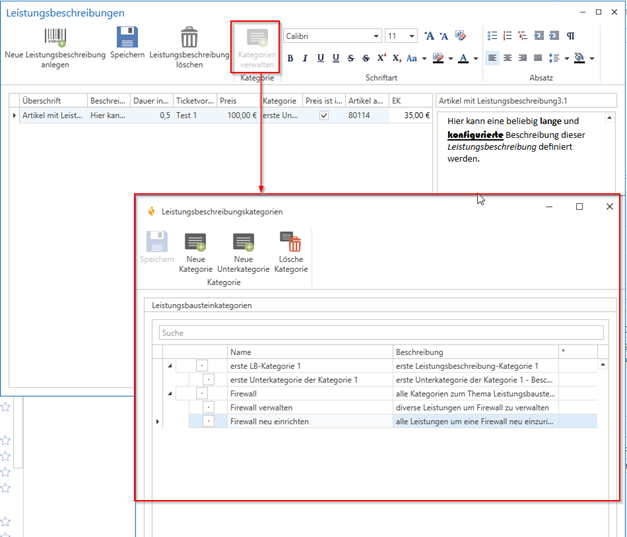Collapse the erste LB-Kategorie 1 node
Screen dimensions: 627x537
point(169,366)
